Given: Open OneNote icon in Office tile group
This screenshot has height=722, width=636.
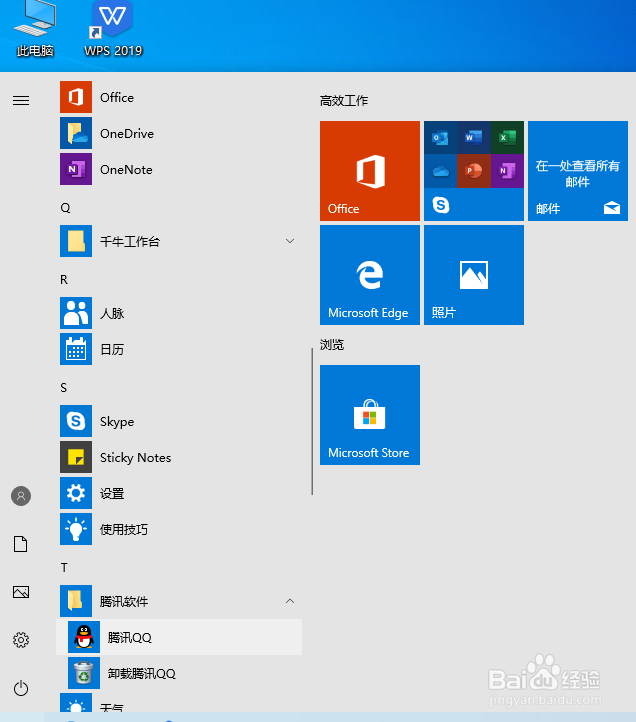Looking at the screenshot, I should tap(508, 171).
